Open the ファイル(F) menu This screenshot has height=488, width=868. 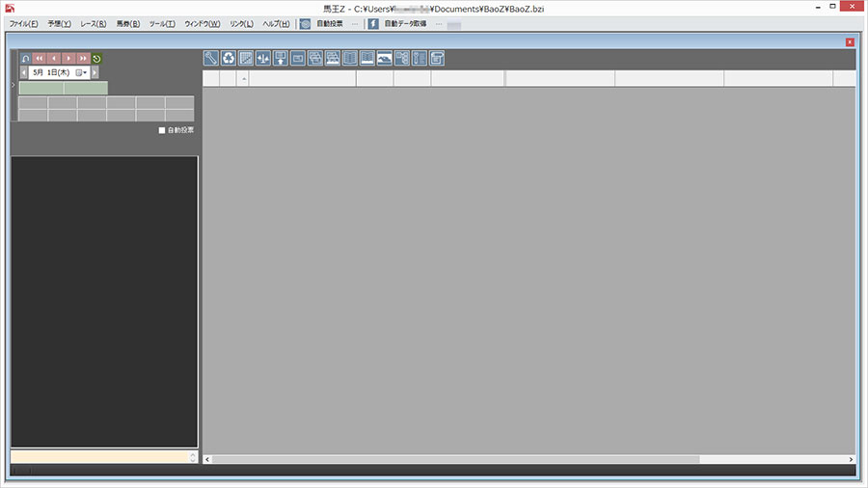click(23, 24)
